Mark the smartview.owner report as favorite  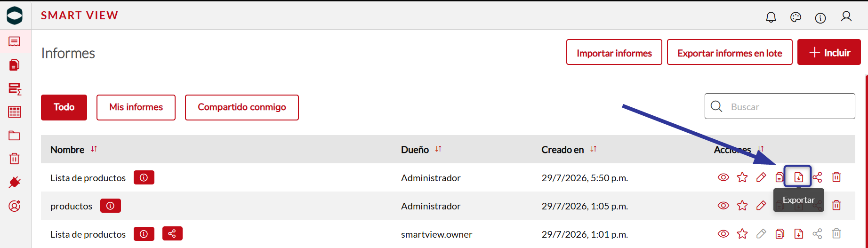pyautogui.click(x=742, y=233)
